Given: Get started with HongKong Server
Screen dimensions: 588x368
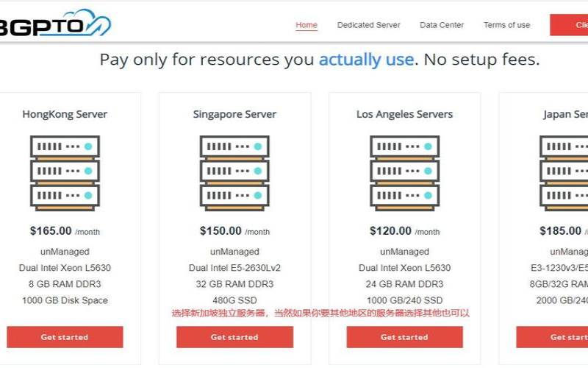Looking at the screenshot, I should 65,337.
